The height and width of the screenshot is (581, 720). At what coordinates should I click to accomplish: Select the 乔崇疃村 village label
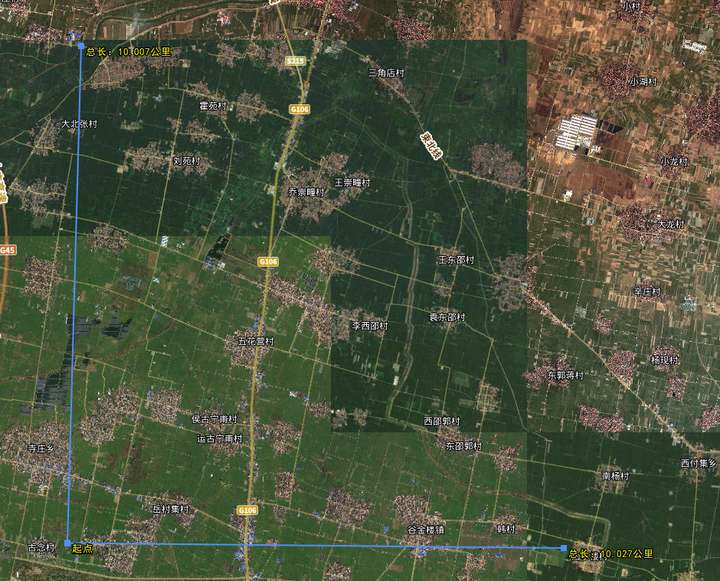pos(306,192)
